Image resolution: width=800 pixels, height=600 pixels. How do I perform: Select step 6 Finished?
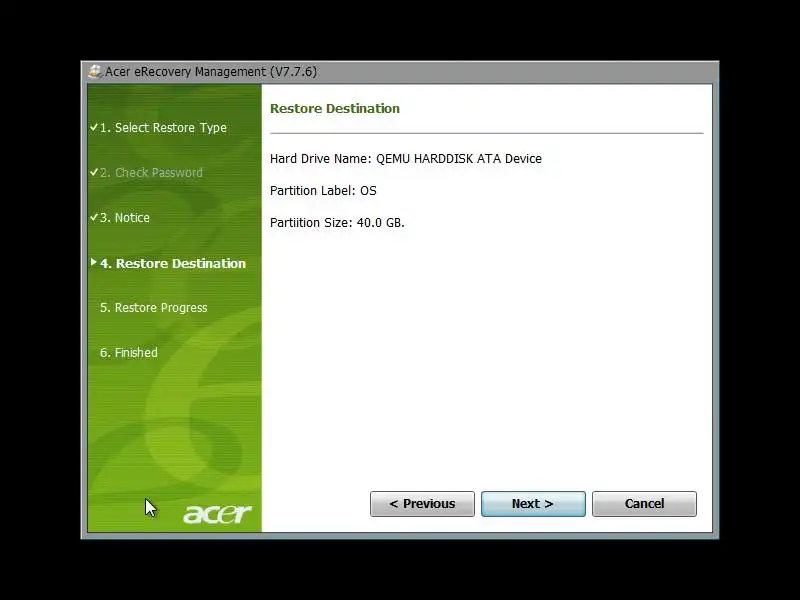(129, 353)
